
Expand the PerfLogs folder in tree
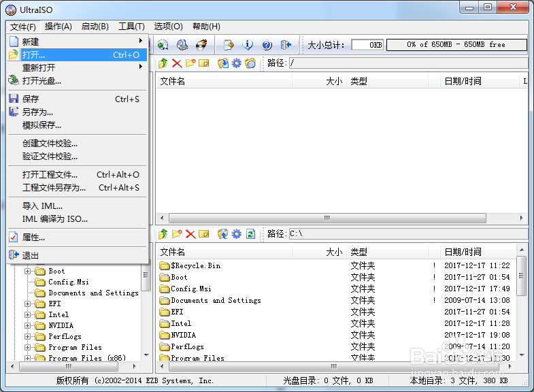[28, 336]
